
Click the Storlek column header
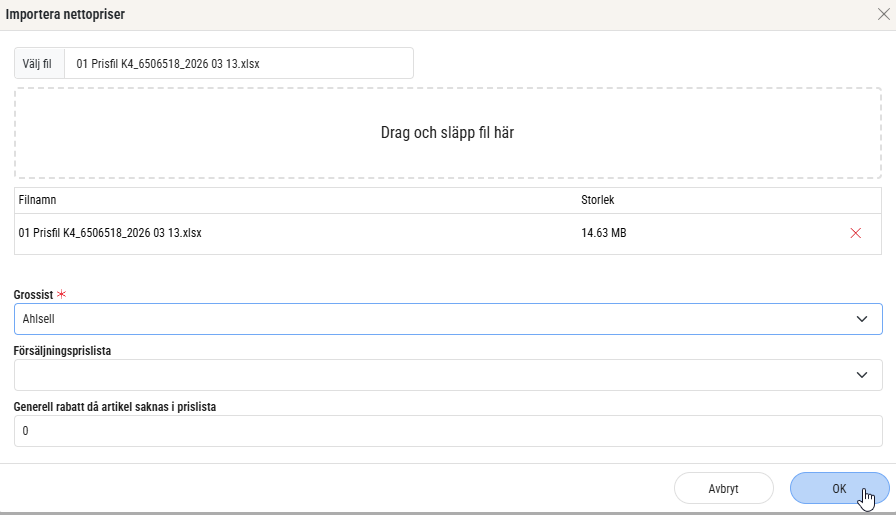(597, 200)
